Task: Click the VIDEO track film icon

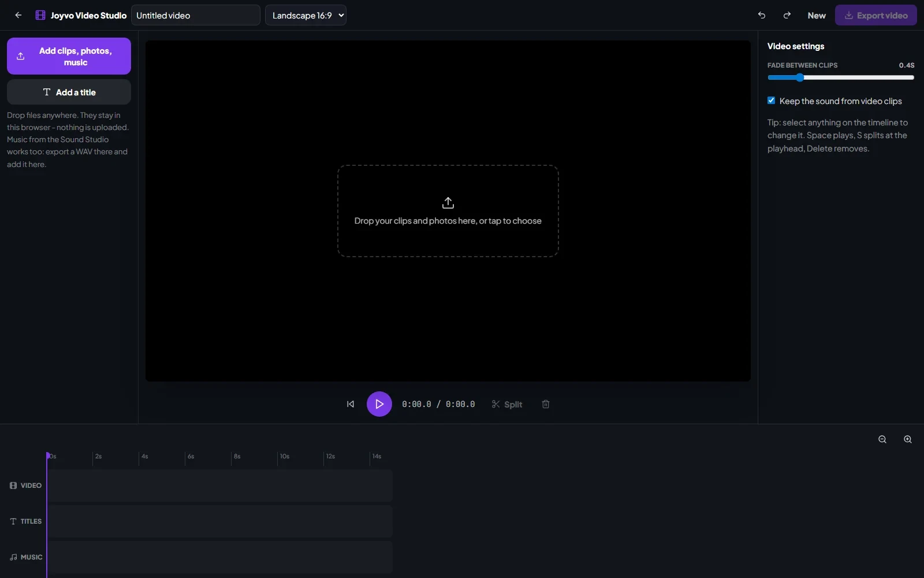Action: pyautogui.click(x=13, y=486)
